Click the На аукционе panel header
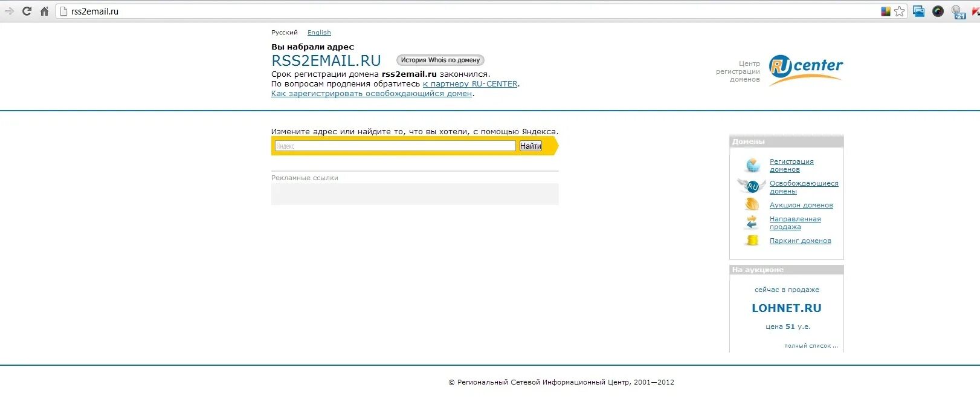The image size is (980, 419). pos(787,270)
